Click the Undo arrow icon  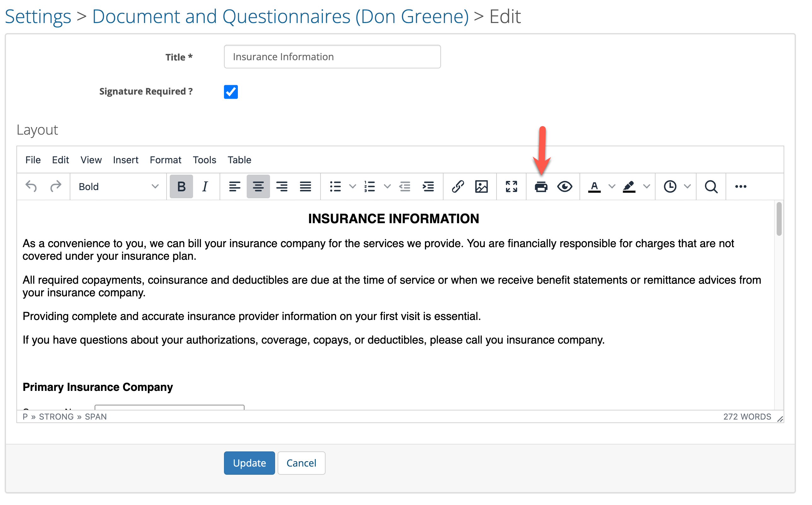[x=32, y=187]
